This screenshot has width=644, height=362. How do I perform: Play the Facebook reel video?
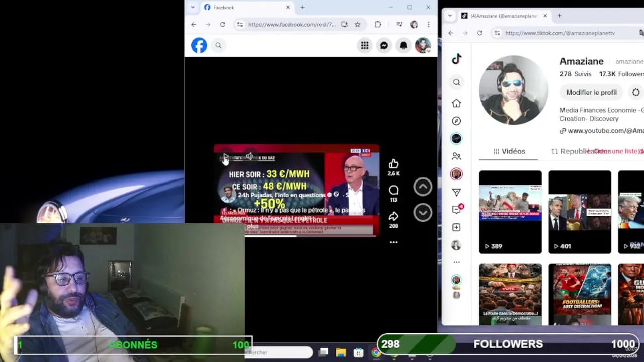pos(226,157)
